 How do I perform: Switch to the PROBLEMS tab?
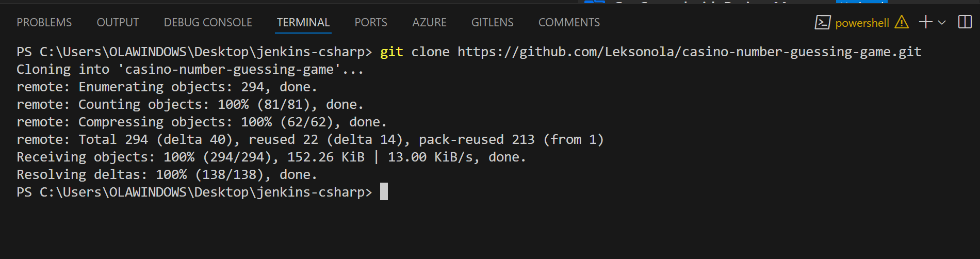tap(44, 23)
